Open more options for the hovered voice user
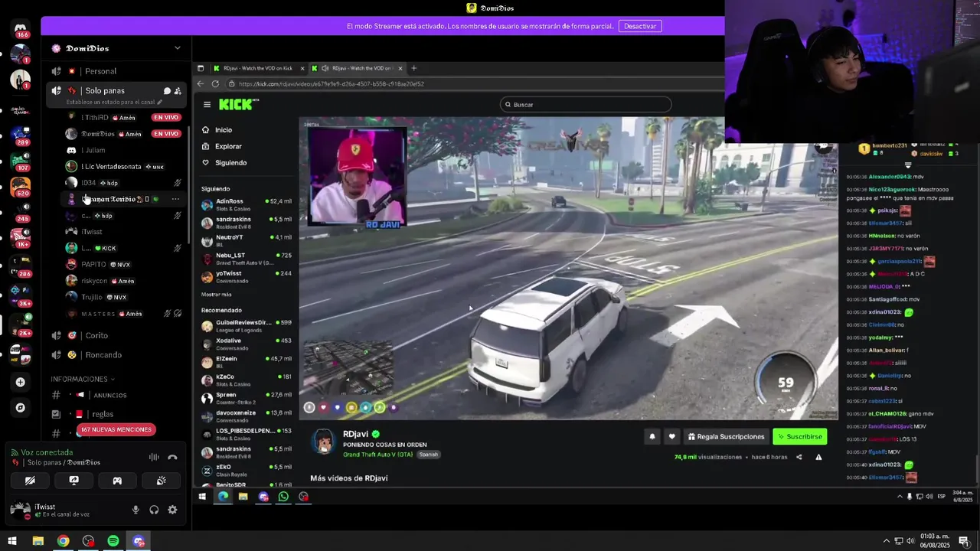This screenshot has width=980, height=551. point(175,199)
